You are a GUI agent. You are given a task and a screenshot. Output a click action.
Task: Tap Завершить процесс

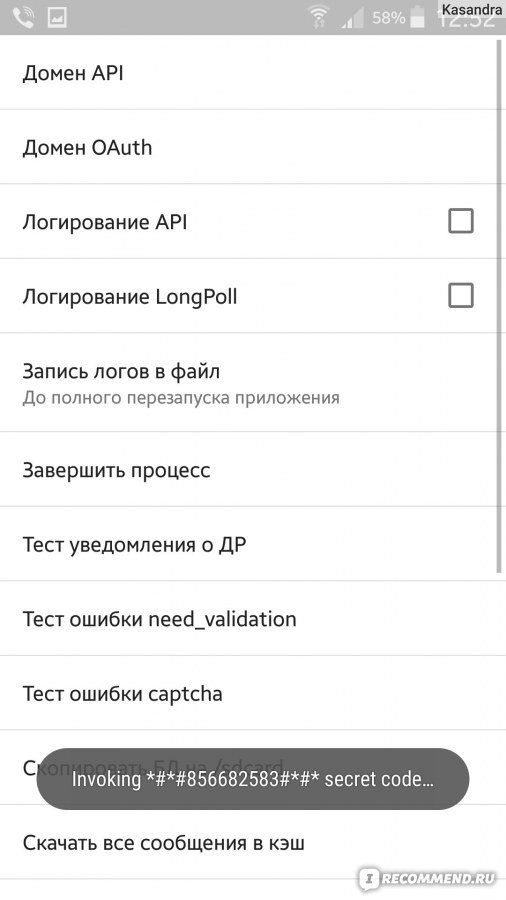click(x=249, y=470)
